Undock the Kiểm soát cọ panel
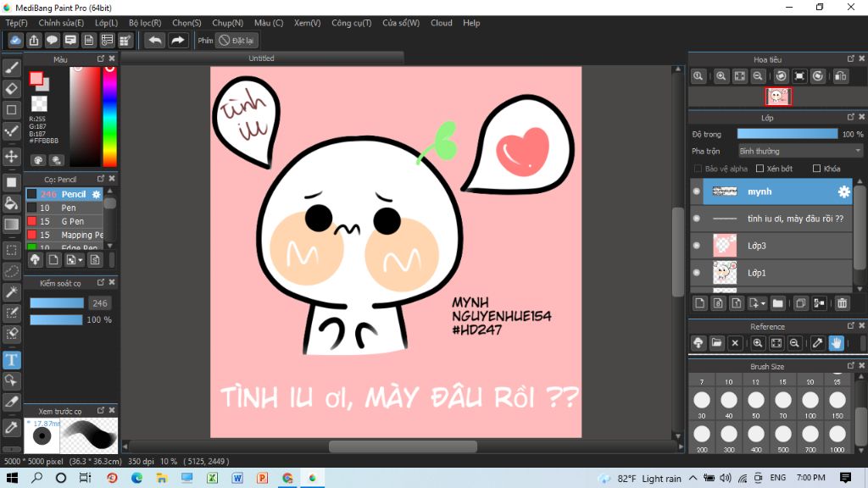868x488 pixels. point(101,283)
